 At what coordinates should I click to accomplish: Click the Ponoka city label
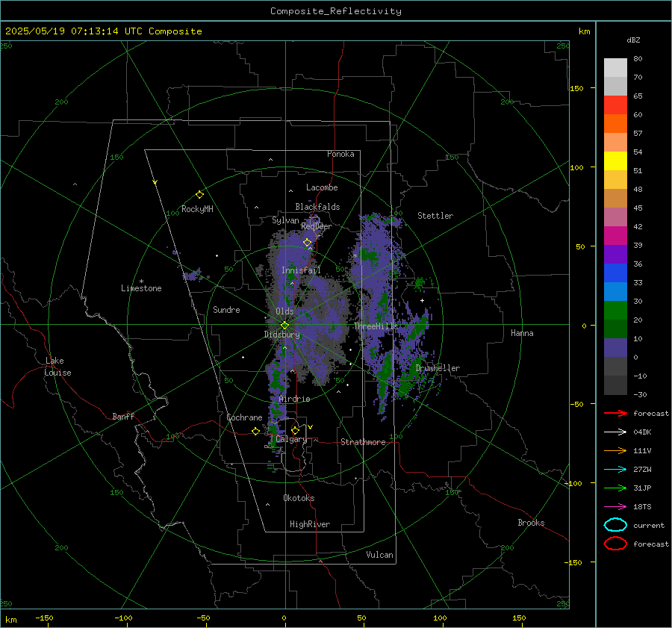tap(340, 154)
